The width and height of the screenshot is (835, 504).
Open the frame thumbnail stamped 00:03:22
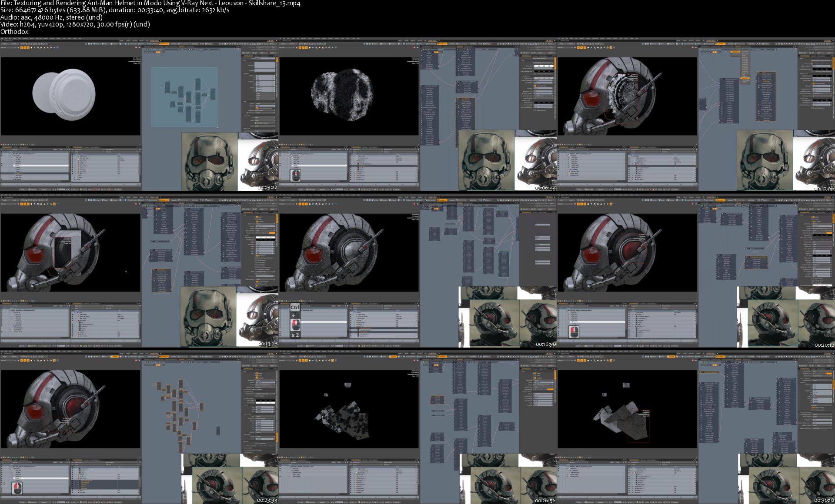[x=139, y=115]
